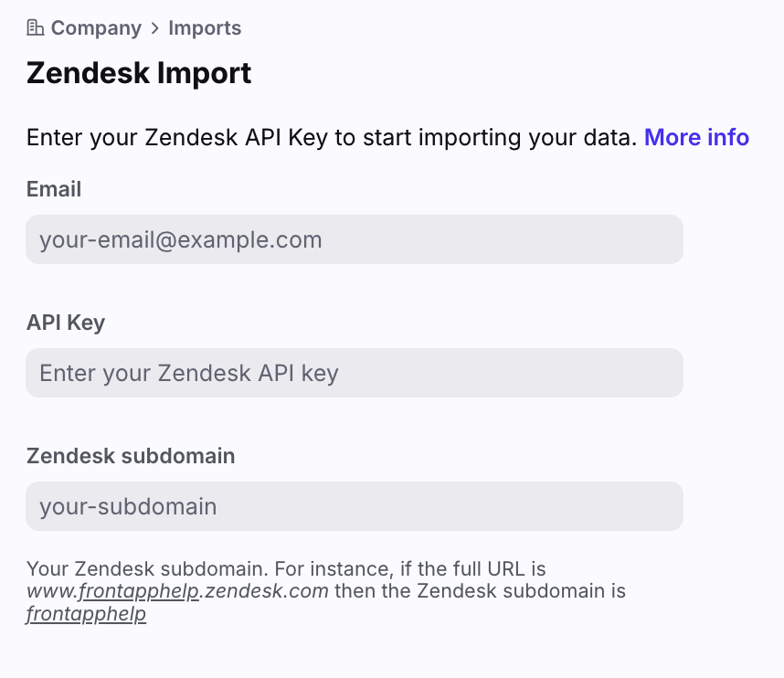Click the intro text about importing your data
Viewport: 784px width, 678px height.
pos(331,137)
